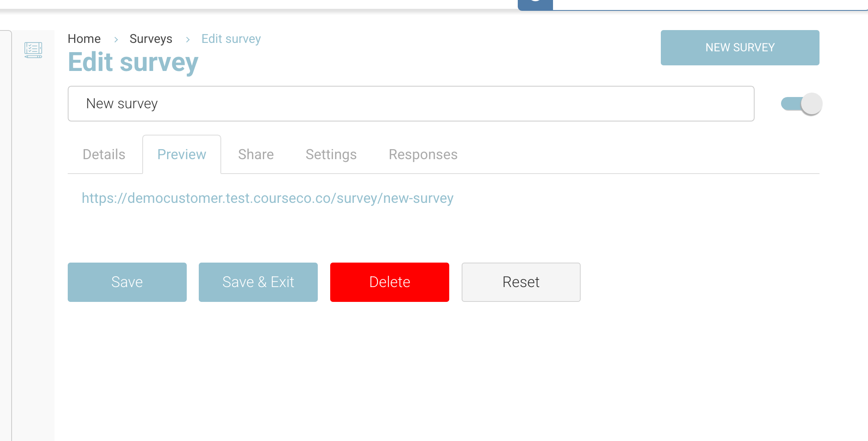Click Save & Exit to finish editing

[x=258, y=282]
